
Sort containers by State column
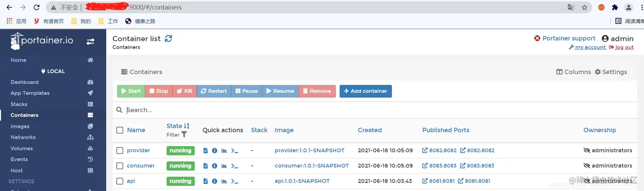(x=178, y=126)
